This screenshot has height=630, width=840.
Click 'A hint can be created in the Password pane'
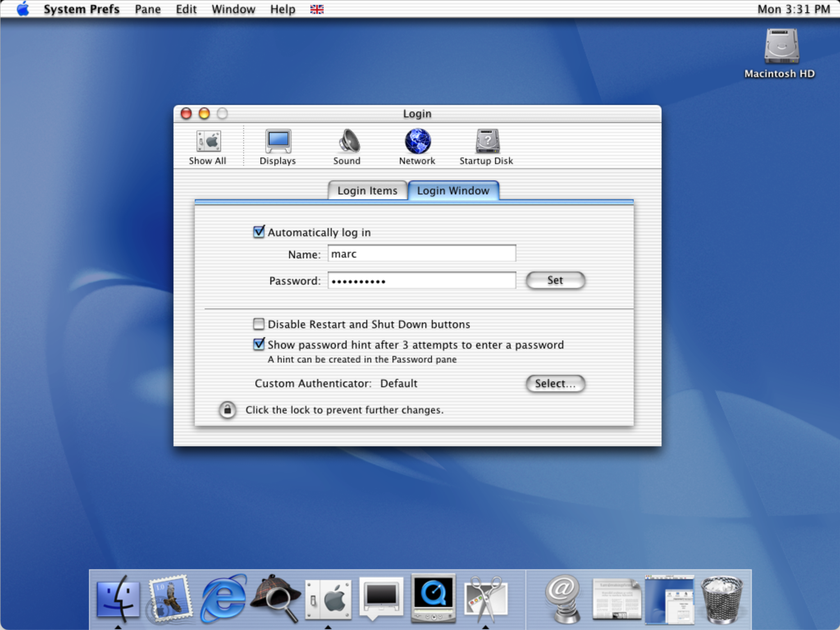point(362,359)
